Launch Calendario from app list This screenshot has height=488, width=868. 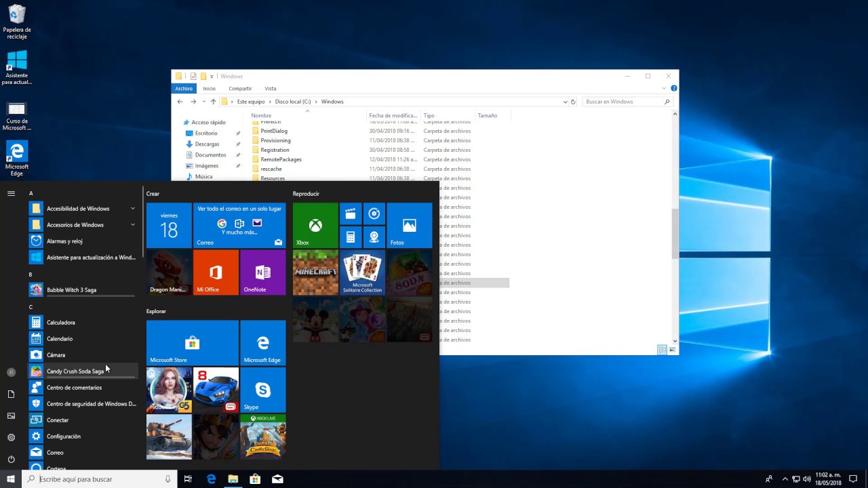coord(83,339)
